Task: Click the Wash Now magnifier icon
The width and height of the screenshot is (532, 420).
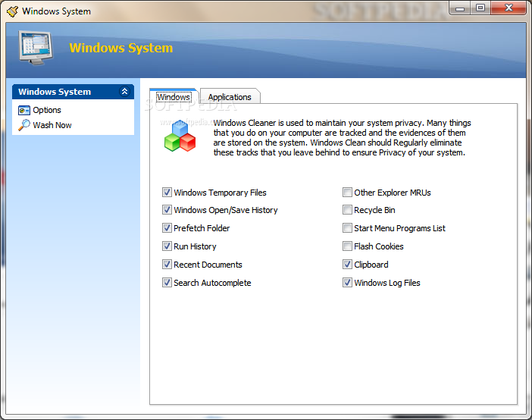Action: point(24,125)
